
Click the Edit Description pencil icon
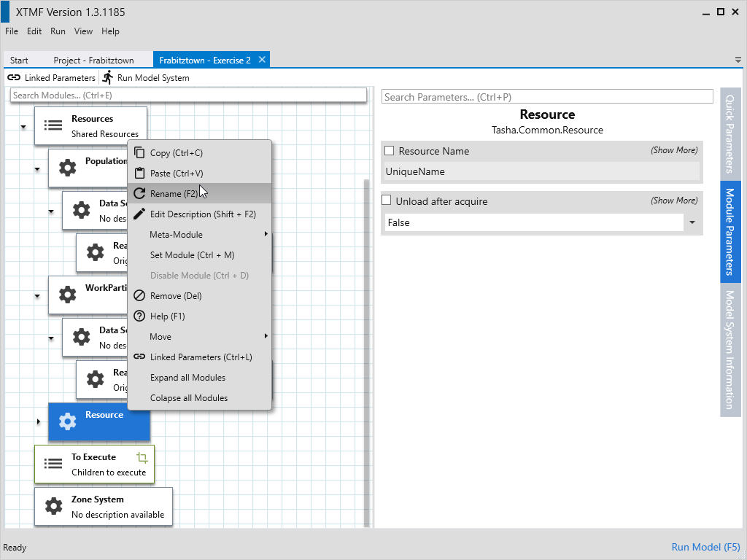pos(139,214)
